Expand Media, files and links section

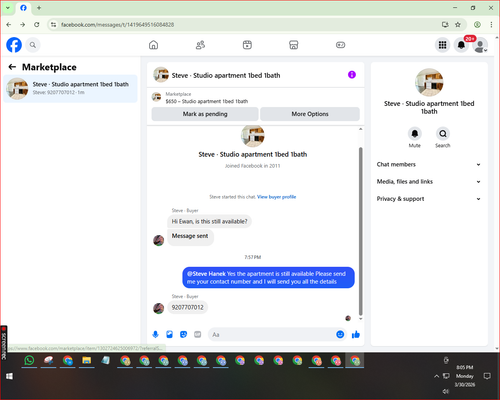(x=429, y=182)
